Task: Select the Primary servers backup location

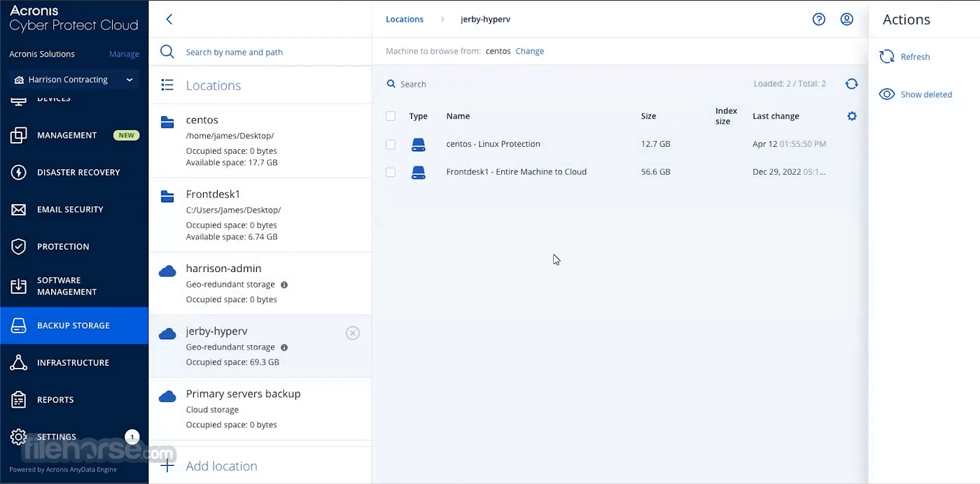Action: (260, 409)
